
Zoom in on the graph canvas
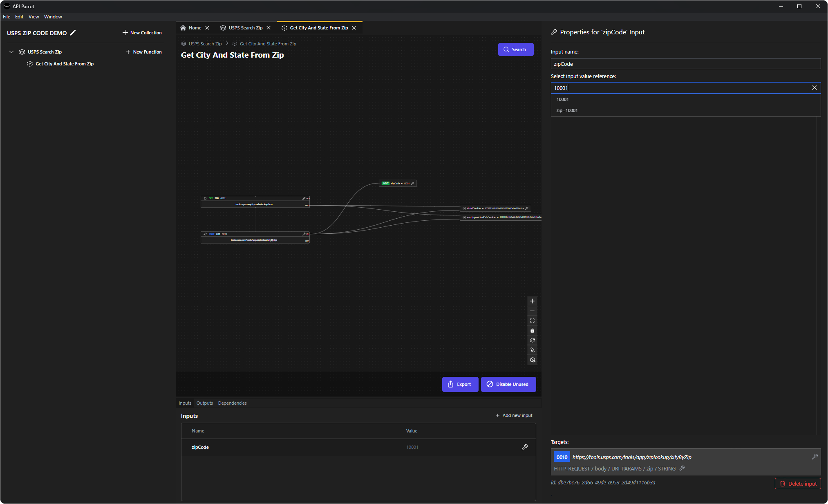click(532, 301)
